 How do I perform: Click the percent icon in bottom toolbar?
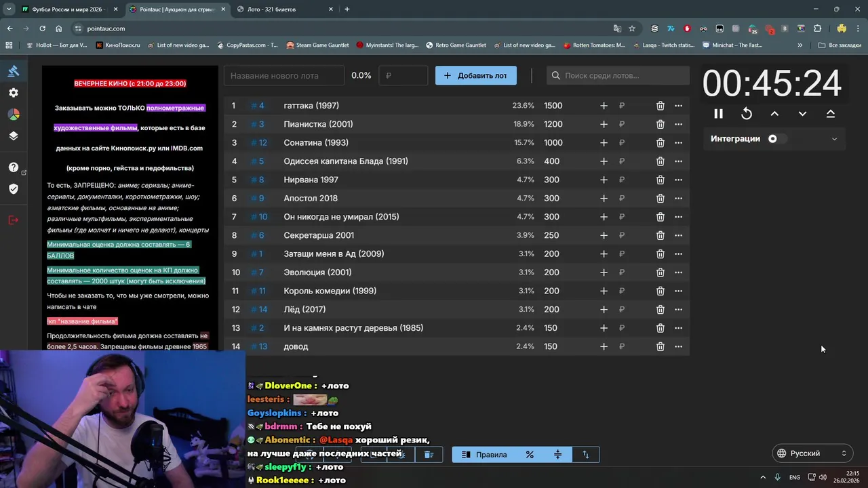coord(530,455)
